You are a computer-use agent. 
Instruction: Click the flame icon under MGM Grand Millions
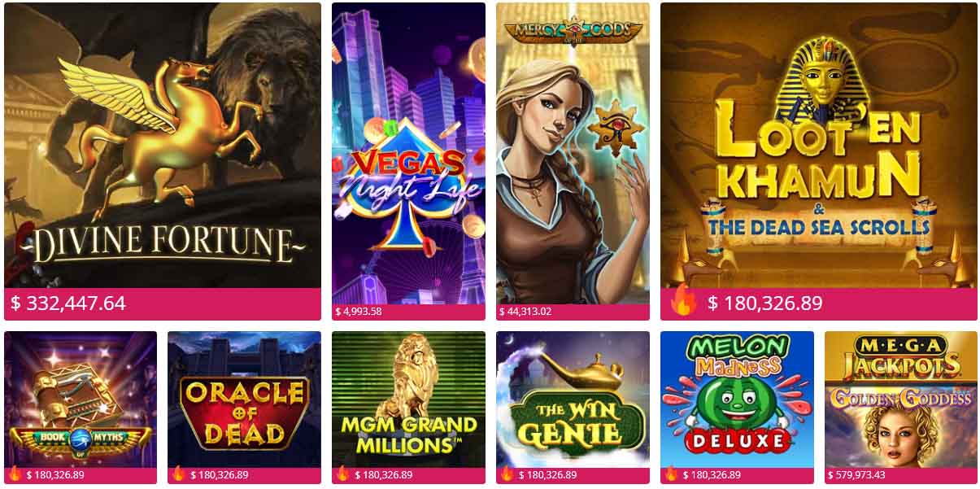pos(342,474)
